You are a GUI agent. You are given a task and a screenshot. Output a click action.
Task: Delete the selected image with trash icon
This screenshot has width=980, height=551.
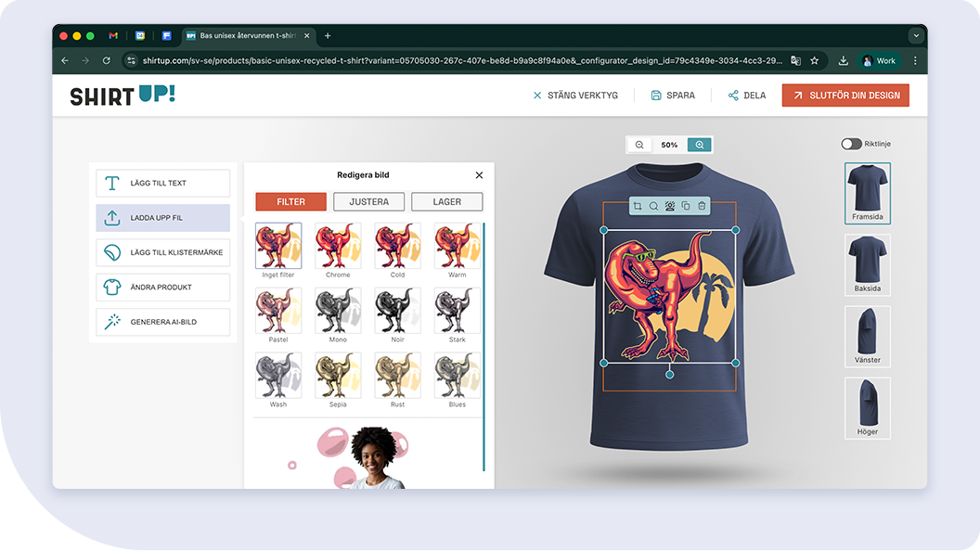tap(702, 206)
